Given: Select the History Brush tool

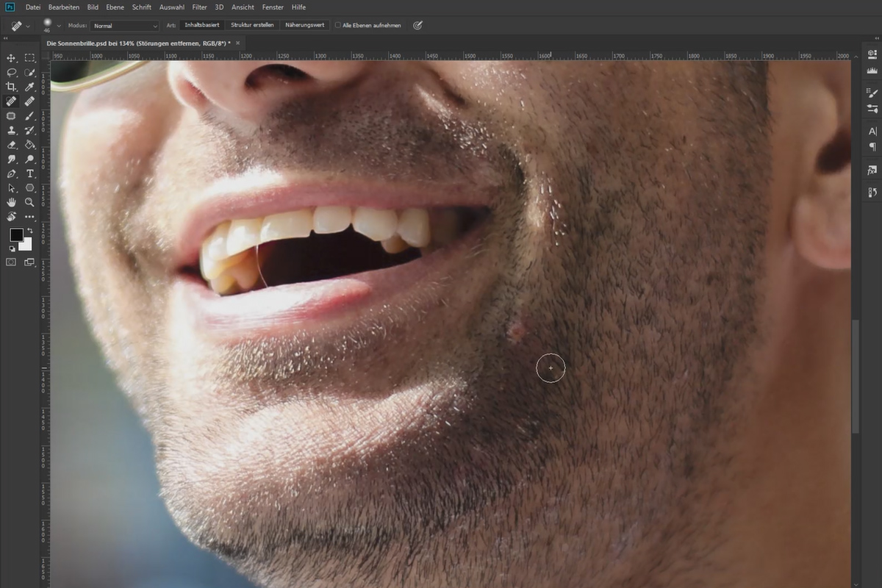Looking at the screenshot, I should click(x=30, y=130).
